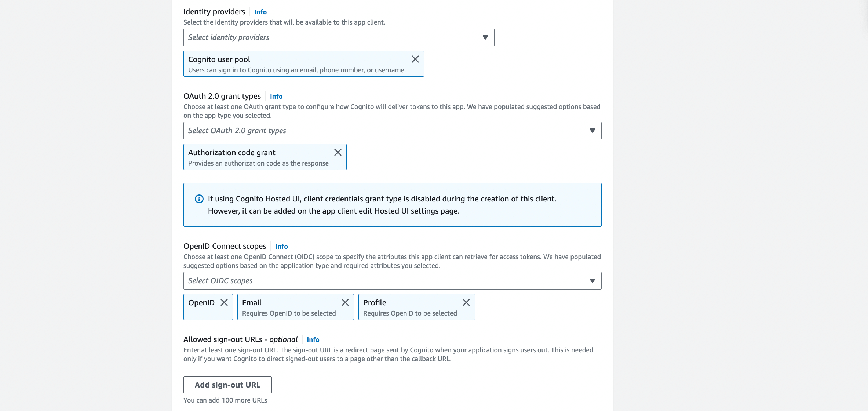This screenshot has width=868, height=411.
Task: Expand OAuth 2.0 grant types dropdown arrow
Action: tap(592, 131)
